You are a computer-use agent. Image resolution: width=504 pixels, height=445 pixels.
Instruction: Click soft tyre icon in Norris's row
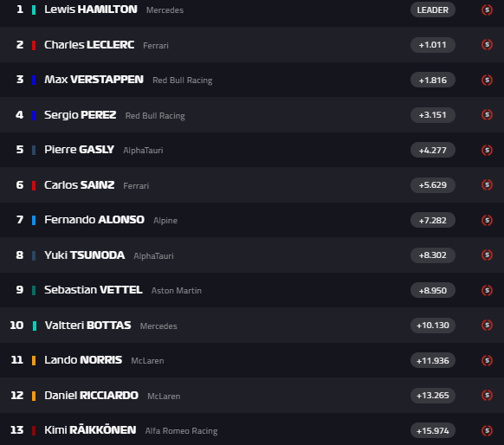(487, 360)
